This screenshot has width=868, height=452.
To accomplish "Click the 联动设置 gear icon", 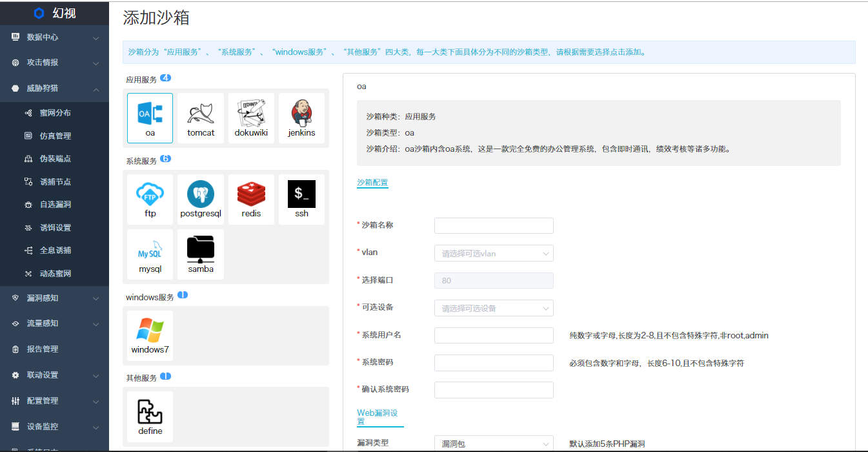I will coord(15,375).
